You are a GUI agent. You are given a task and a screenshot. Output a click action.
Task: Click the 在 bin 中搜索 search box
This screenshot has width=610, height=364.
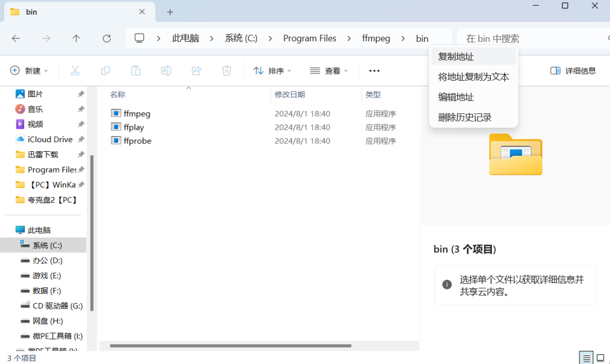pyautogui.click(x=533, y=38)
